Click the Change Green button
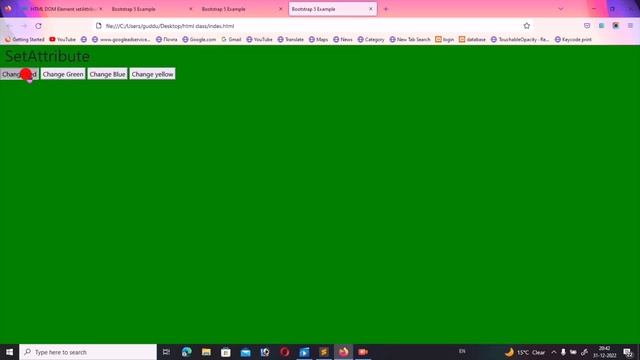640x360 pixels. click(63, 74)
